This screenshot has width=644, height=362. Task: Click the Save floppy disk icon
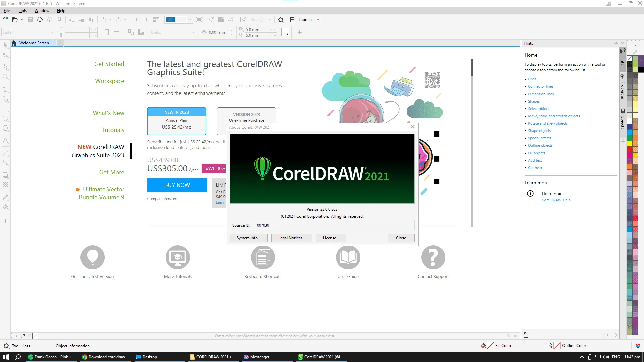coord(30,20)
